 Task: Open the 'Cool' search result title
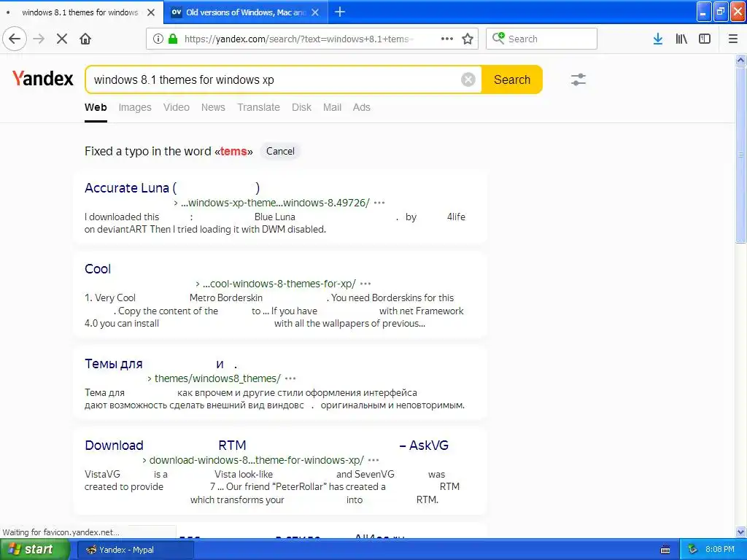pyautogui.click(x=98, y=269)
